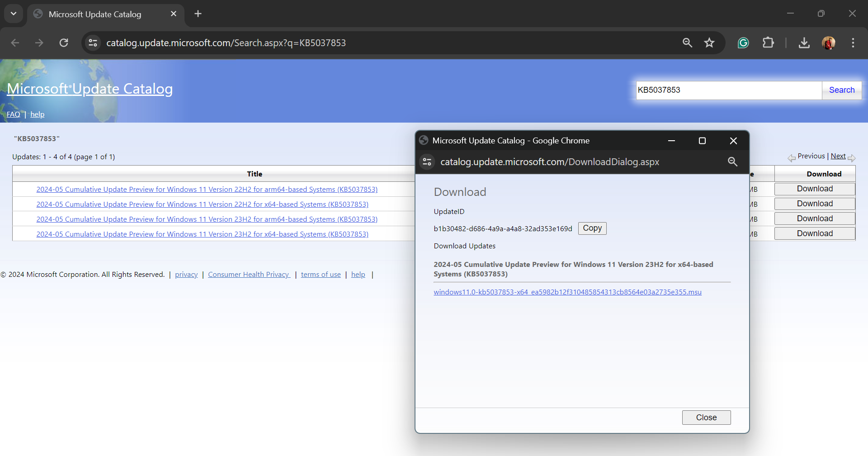
Task: Open the FAQ link
Action: click(13, 114)
